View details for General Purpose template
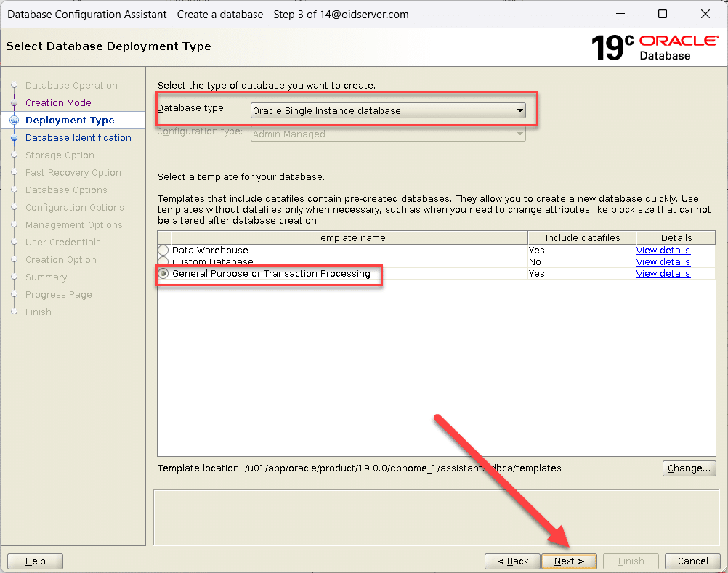Viewport: 728px width, 573px height. pos(663,274)
